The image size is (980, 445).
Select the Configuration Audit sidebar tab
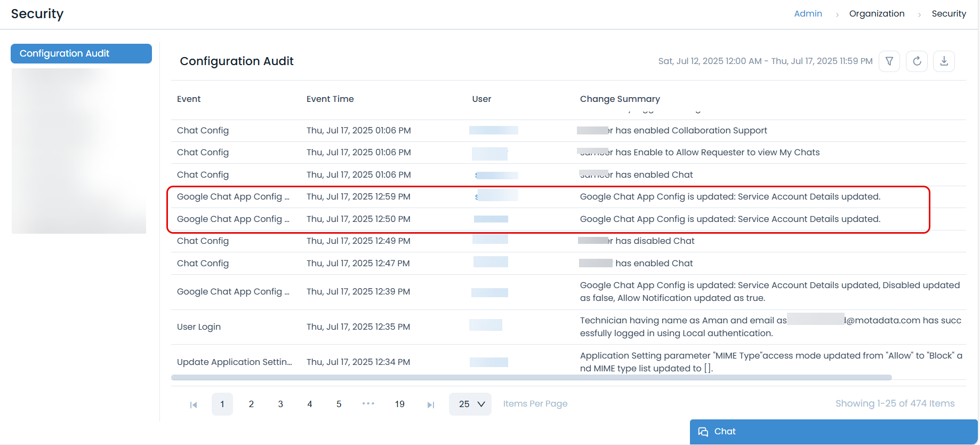[81, 53]
